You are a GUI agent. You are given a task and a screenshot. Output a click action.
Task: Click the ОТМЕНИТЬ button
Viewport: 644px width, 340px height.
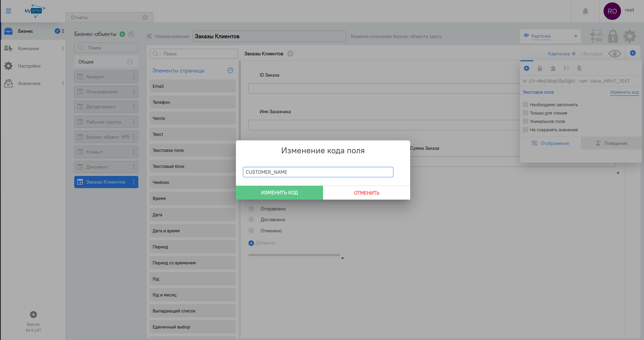(367, 193)
